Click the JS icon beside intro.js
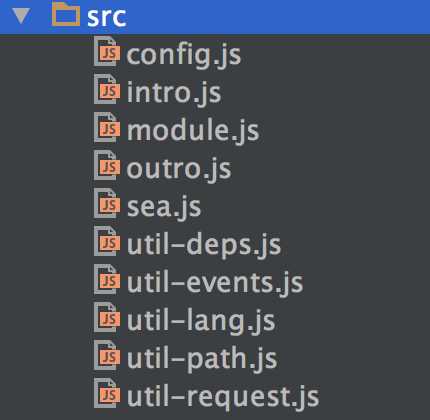The width and height of the screenshot is (430, 420). [x=107, y=90]
